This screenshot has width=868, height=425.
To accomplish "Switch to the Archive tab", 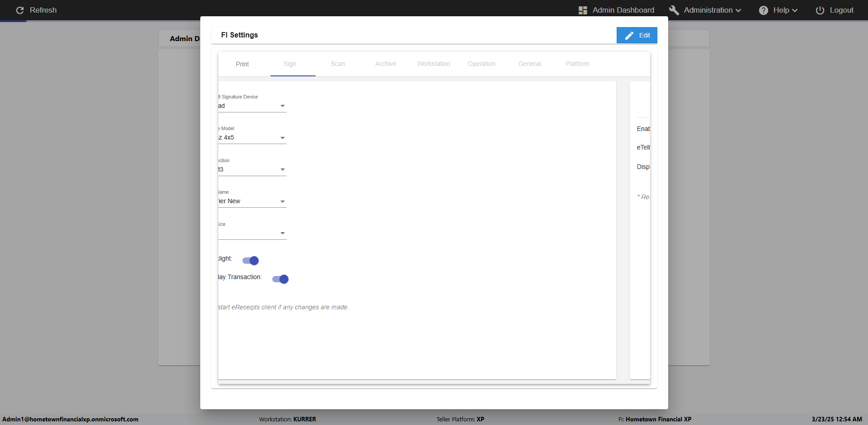I will pos(386,64).
